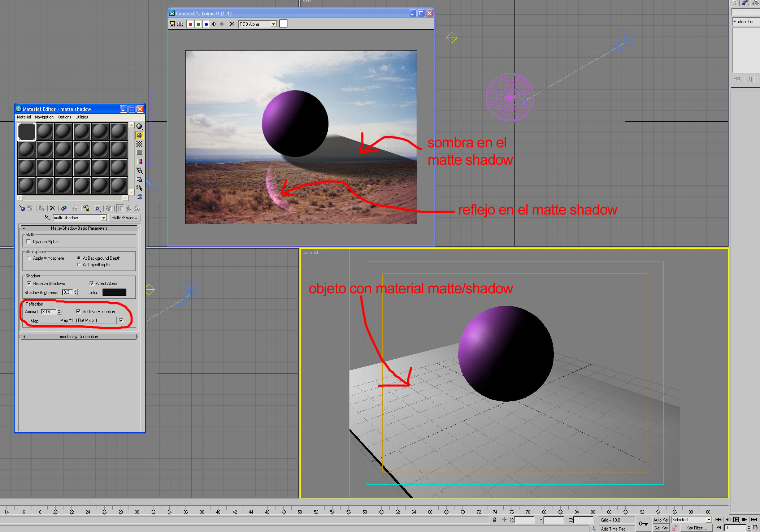The width and height of the screenshot is (760, 532).
Task: Toggle the red channel display
Action: tap(190, 24)
